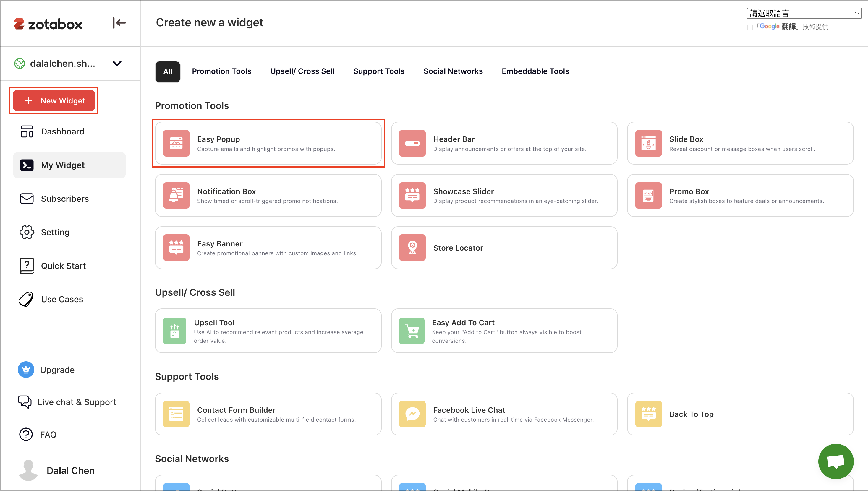868x491 pixels.
Task: Select the All filter tab
Action: (168, 71)
